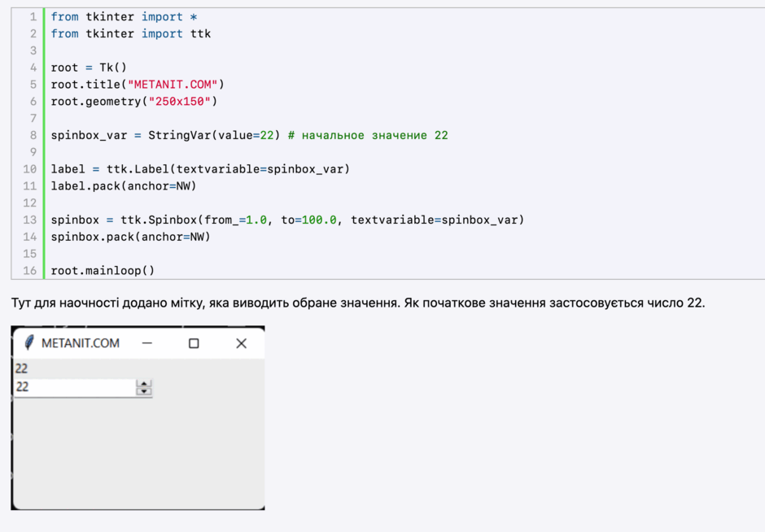The image size is (765, 532).
Task: Click the METANIT.COM window title text
Action: pos(81,343)
